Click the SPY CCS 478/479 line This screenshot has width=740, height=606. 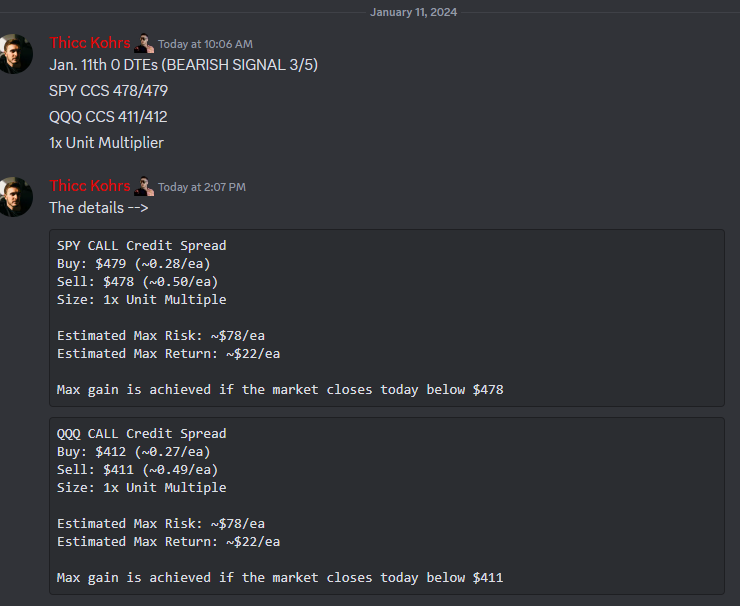coord(109,91)
